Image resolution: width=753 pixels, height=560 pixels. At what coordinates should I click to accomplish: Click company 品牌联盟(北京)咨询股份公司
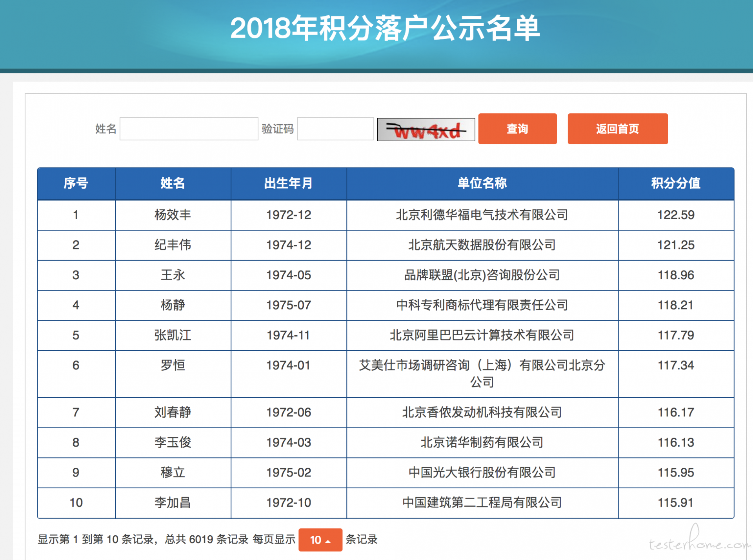(x=482, y=275)
